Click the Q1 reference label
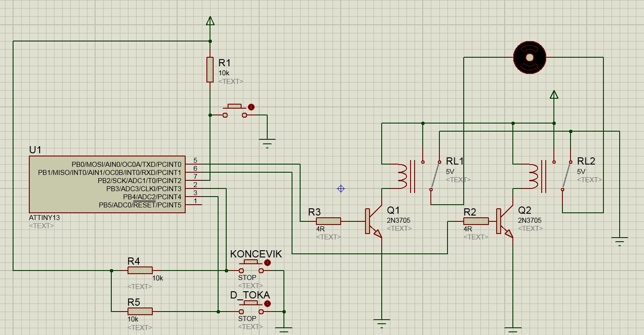Image resolution: width=644 pixels, height=335 pixels. click(393, 210)
